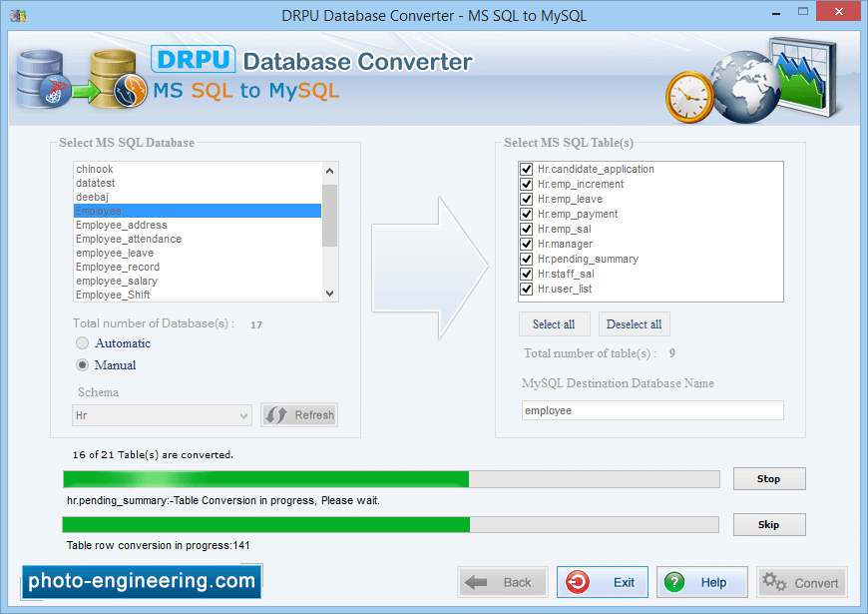Toggle Hr.emp_payment checkbox
The height and width of the screenshot is (614, 868).
pos(527,214)
